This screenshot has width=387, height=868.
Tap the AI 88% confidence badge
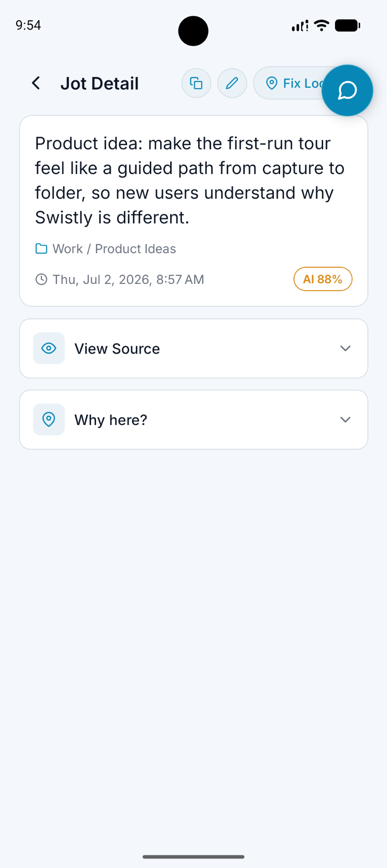(323, 279)
